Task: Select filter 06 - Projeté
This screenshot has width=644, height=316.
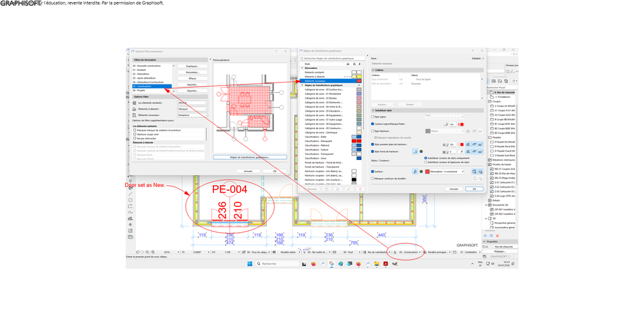Action: (x=152, y=90)
